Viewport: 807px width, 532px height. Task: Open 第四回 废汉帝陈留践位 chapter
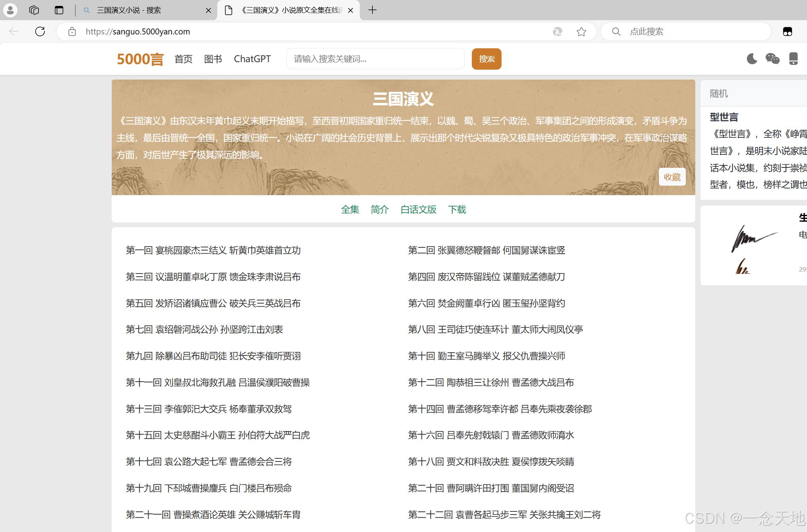coord(486,277)
